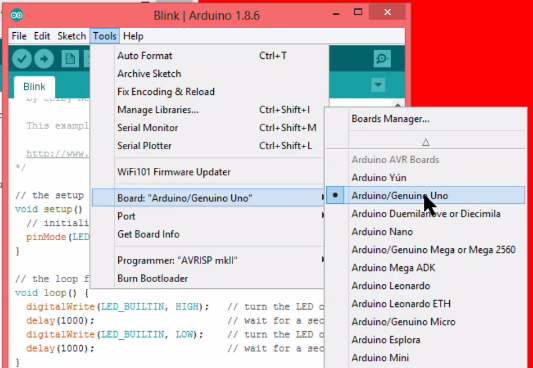Open the Sketch menu
This screenshot has height=368, width=533.
point(71,36)
